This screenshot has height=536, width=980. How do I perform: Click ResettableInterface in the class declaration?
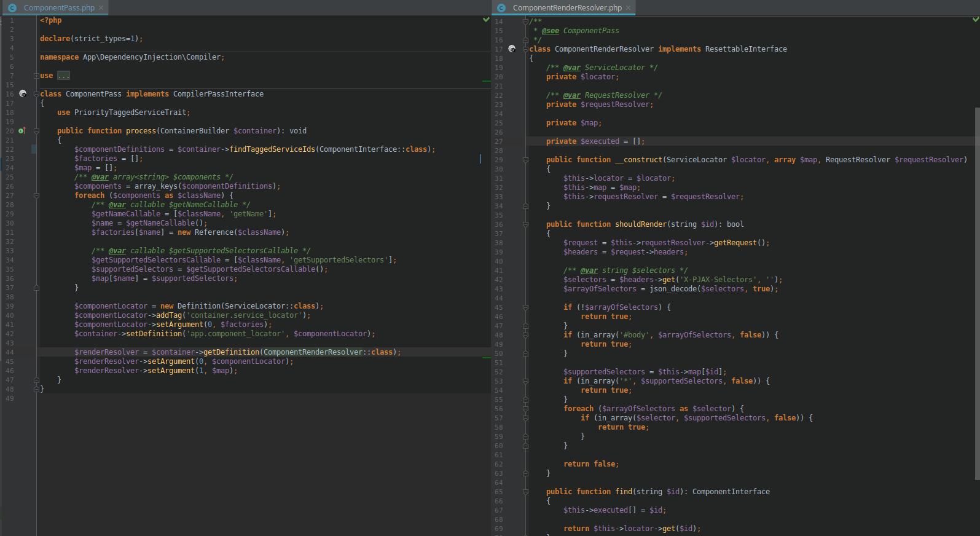click(746, 49)
